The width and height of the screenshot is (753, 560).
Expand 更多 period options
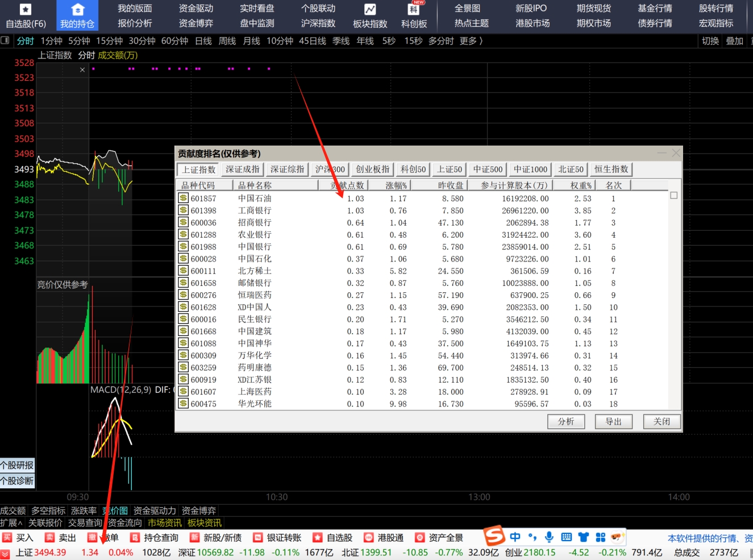point(471,41)
